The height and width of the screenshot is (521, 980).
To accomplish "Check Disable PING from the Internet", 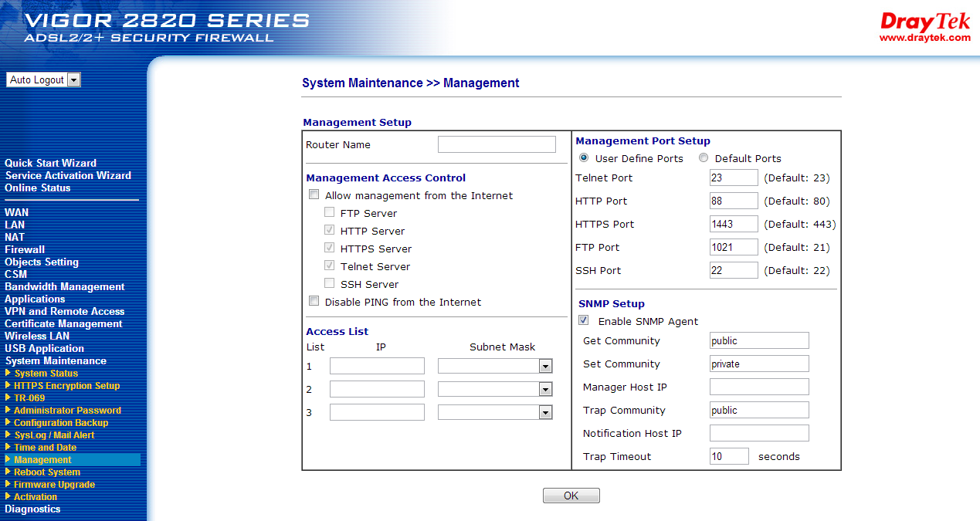I will pyautogui.click(x=314, y=302).
